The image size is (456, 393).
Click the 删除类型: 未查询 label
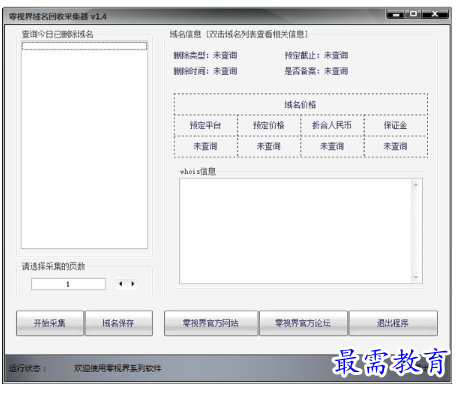205,55
